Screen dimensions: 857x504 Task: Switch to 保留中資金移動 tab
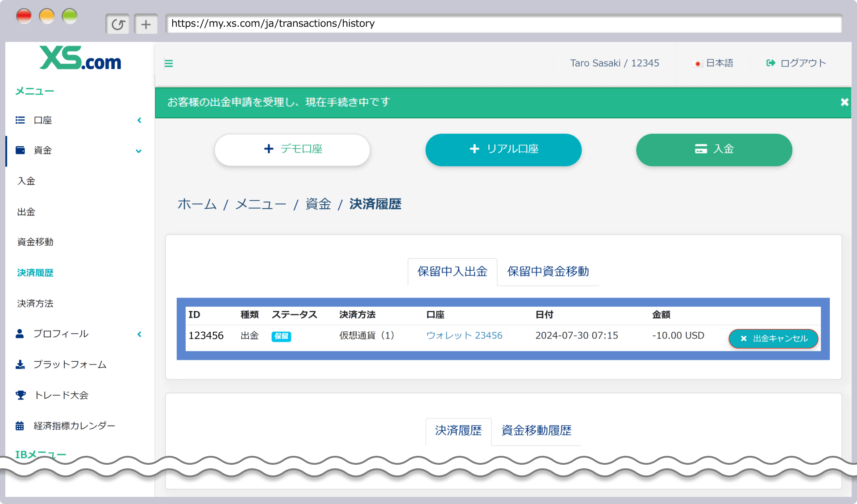(548, 272)
